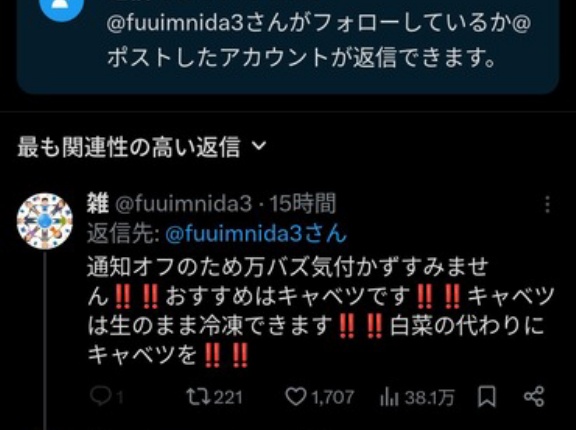The image size is (576, 430).
Task: Click the display name 雑
Action: [x=98, y=203]
